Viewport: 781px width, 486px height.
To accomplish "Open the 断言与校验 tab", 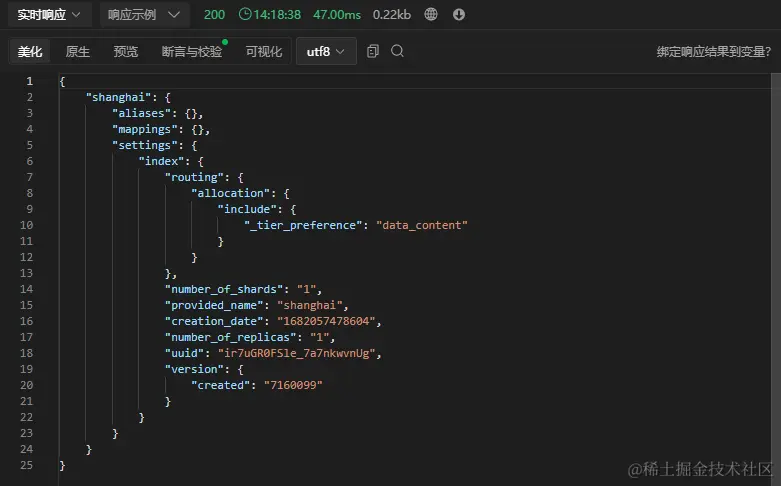I will coord(192,51).
